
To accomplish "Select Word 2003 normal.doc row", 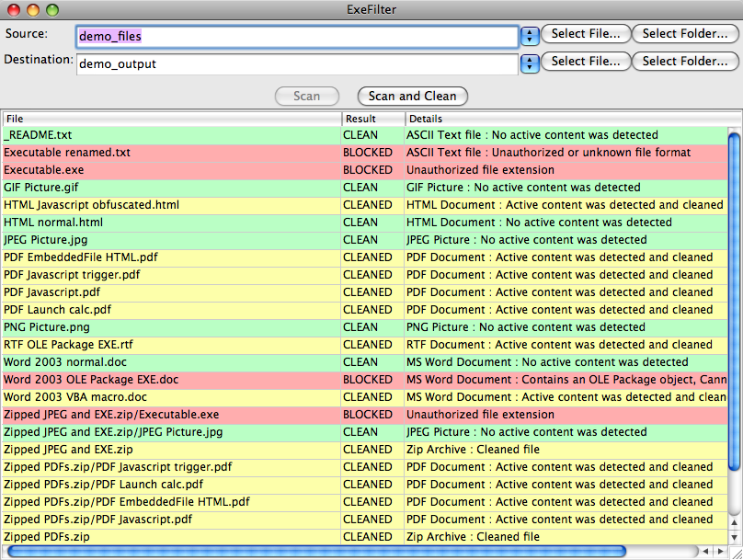I will click(365, 362).
